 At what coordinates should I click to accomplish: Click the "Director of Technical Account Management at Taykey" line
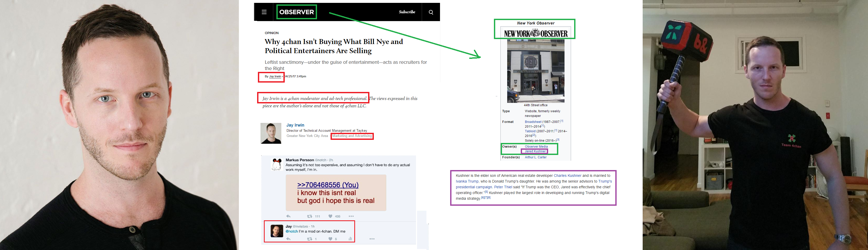(327, 131)
